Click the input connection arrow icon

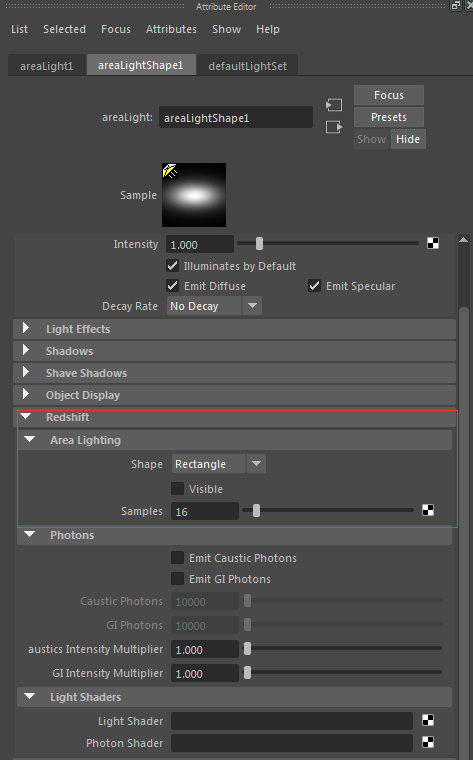pos(333,105)
